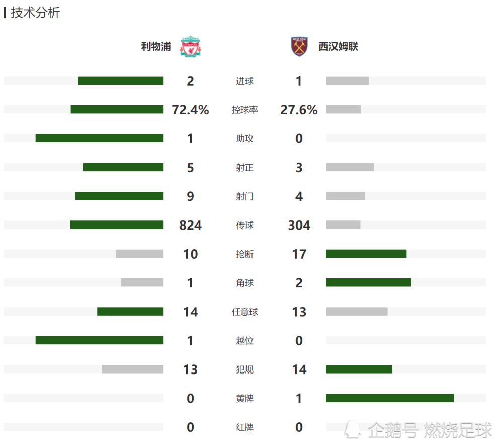The height and width of the screenshot is (448, 503).
Task: Click West Ham's green 黄牌 yellow card bar
Action: [390, 398]
